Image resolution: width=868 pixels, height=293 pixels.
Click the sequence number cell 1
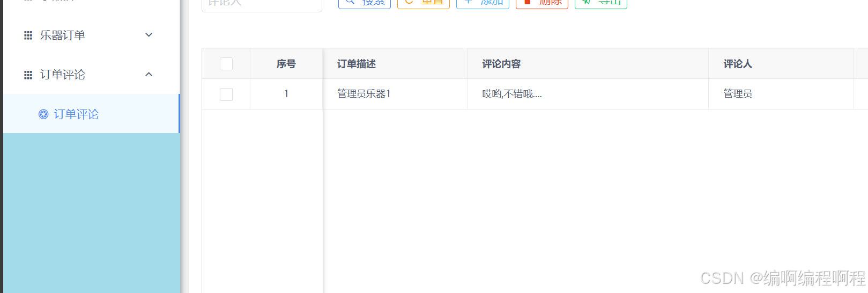pyautogui.click(x=286, y=94)
